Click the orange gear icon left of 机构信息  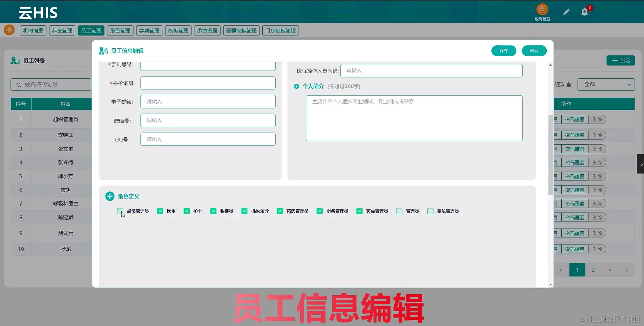pyautogui.click(x=9, y=30)
